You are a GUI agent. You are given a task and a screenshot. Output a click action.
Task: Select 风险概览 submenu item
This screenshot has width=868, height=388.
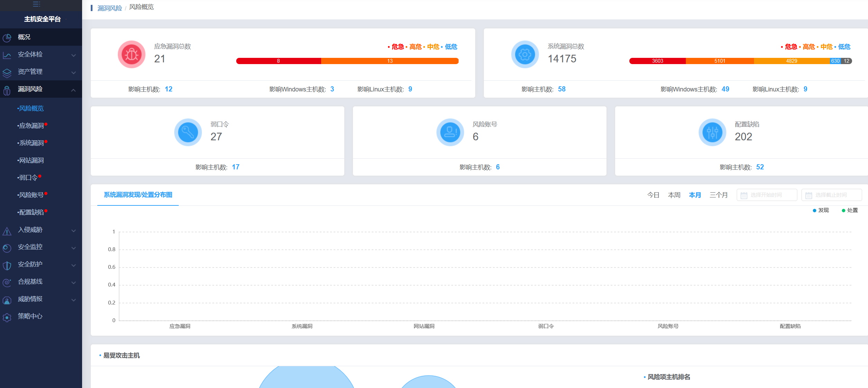tap(30, 108)
